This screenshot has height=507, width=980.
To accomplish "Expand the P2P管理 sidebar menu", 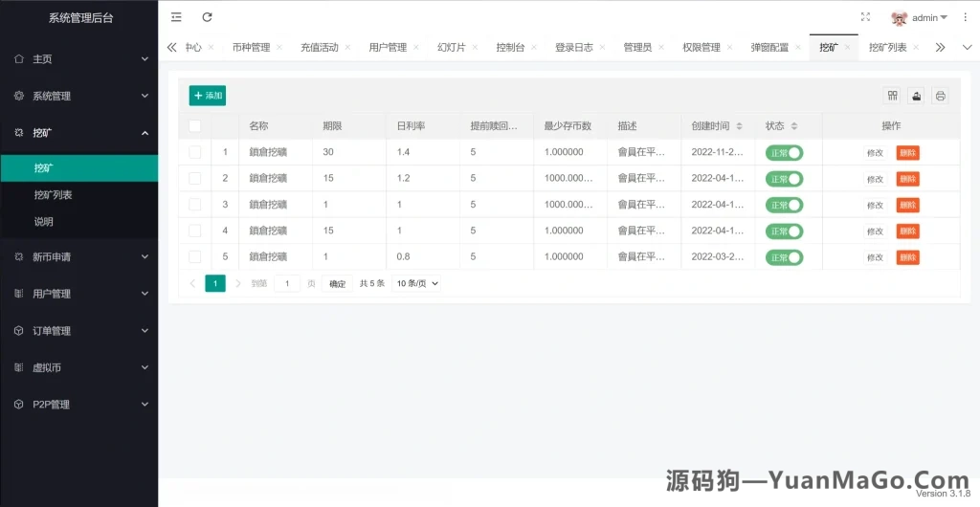I will tap(78, 405).
